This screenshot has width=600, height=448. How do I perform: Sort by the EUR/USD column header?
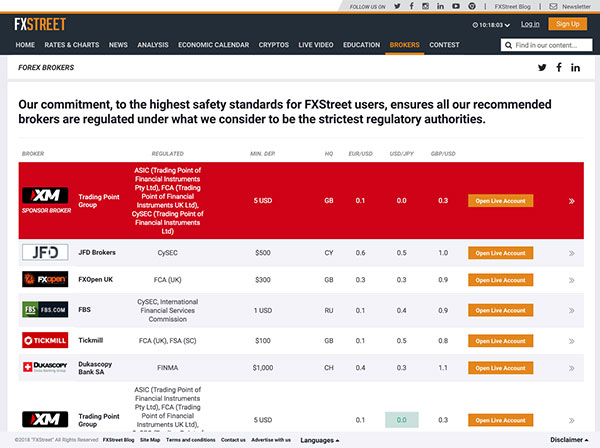(360, 154)
